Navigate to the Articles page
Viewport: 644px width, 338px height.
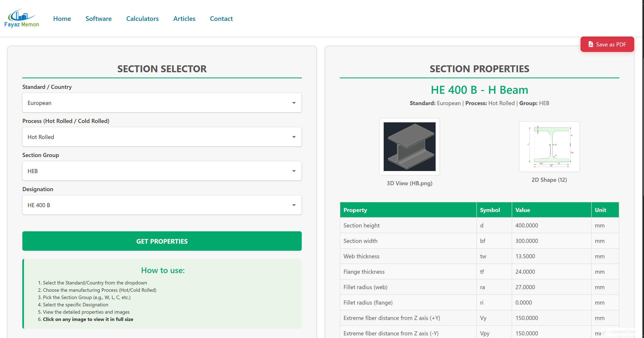184,18
